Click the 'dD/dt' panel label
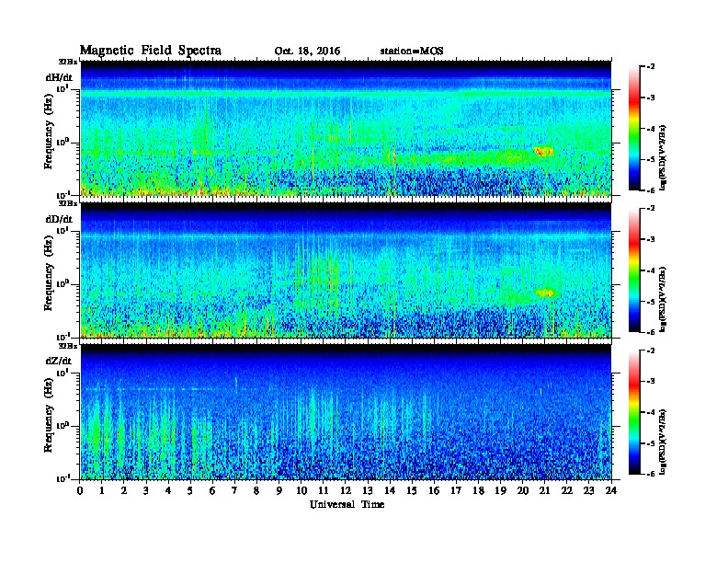This screenshot has width=728, height=563. 59,219
